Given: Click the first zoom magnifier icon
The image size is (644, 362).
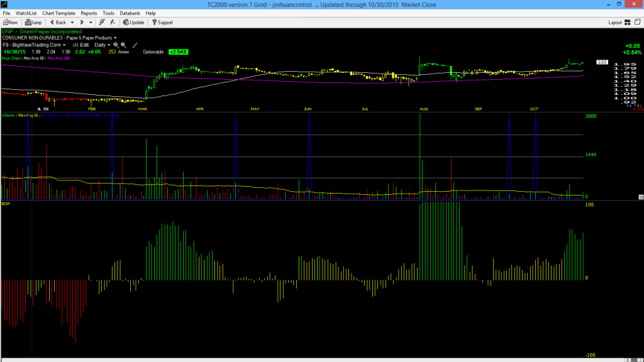Looking at the screenshot, I should click(x=116, y=45).
